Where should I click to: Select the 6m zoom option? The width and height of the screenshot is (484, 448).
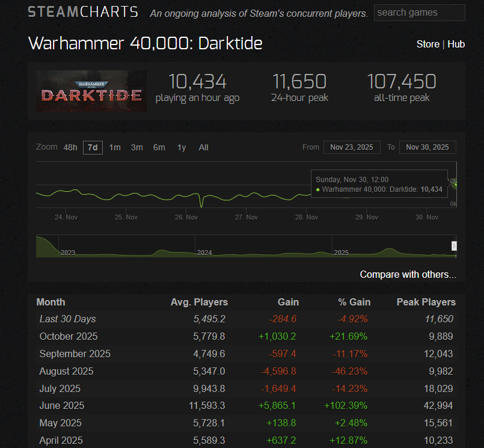[x=159, y=147]
